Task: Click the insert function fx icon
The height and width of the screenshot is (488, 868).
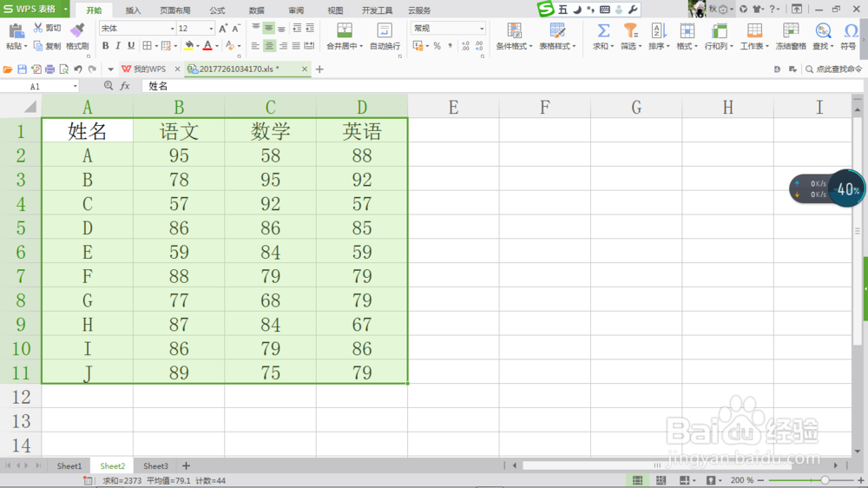Action: click(x=125, y=86)
